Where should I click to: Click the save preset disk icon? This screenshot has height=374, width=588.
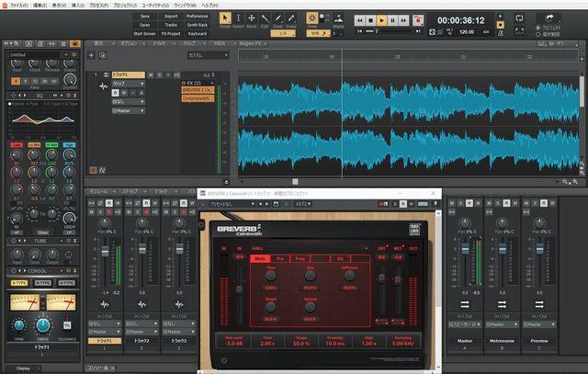[276, 204]
